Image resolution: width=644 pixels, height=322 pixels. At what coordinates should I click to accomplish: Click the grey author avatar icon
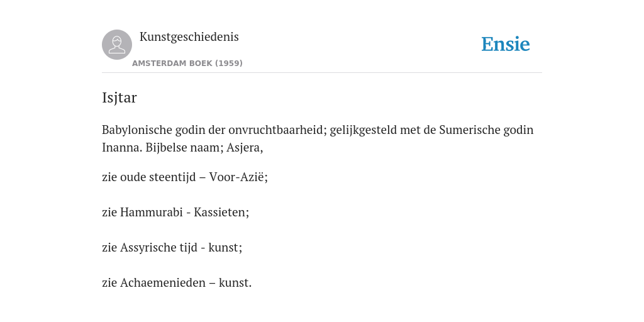[117, 45]
